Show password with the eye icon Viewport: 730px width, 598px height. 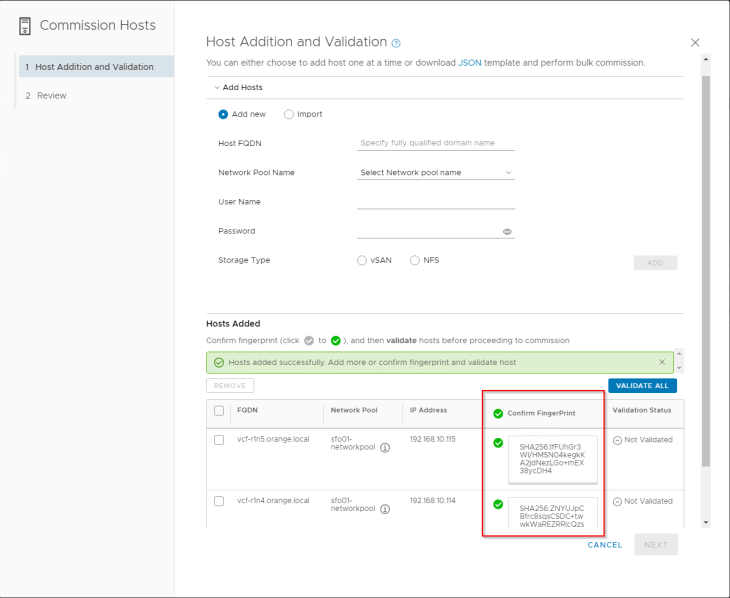coord(507,231)
